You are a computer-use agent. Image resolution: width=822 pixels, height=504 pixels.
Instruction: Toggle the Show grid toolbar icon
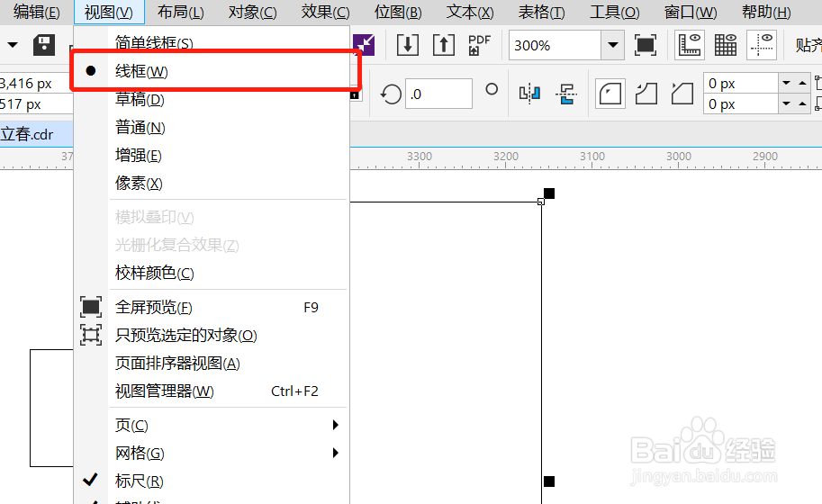coord(726,45)
